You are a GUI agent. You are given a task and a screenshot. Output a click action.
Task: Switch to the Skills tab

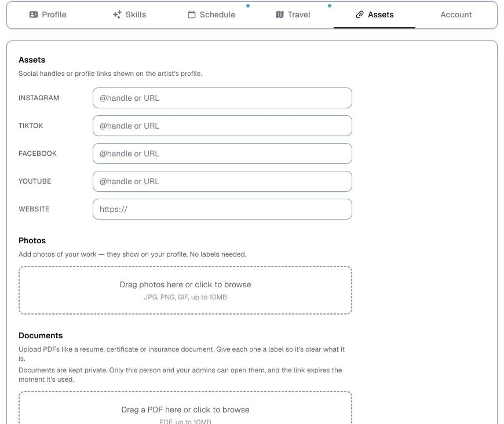pyautogui.click(x=130, y=14)
